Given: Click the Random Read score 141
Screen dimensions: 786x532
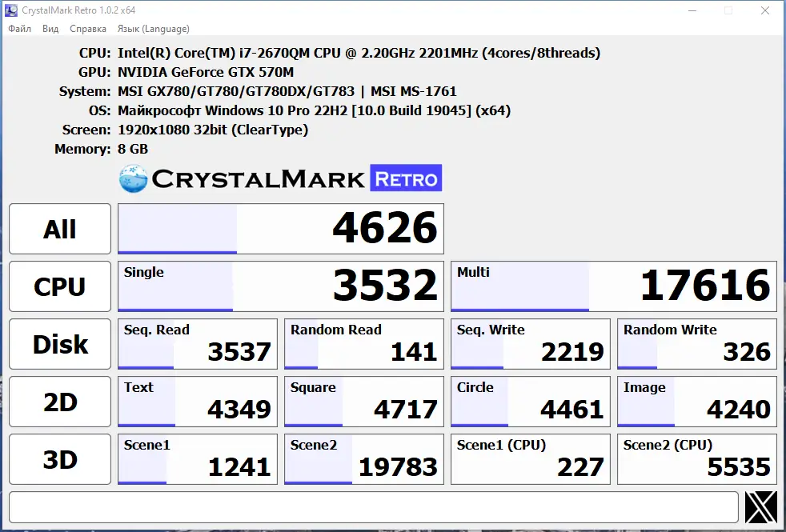Looking at the screenshot, I should [x=364, y=344].
